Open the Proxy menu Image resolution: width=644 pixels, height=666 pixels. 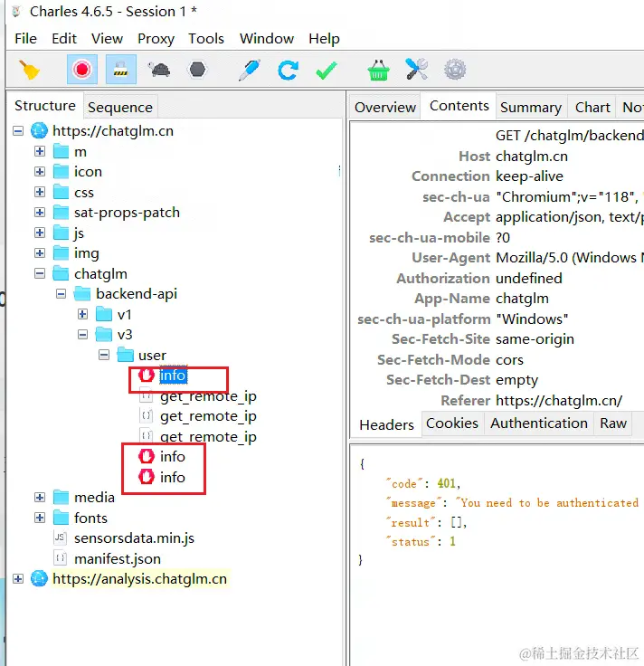[156, 39]
